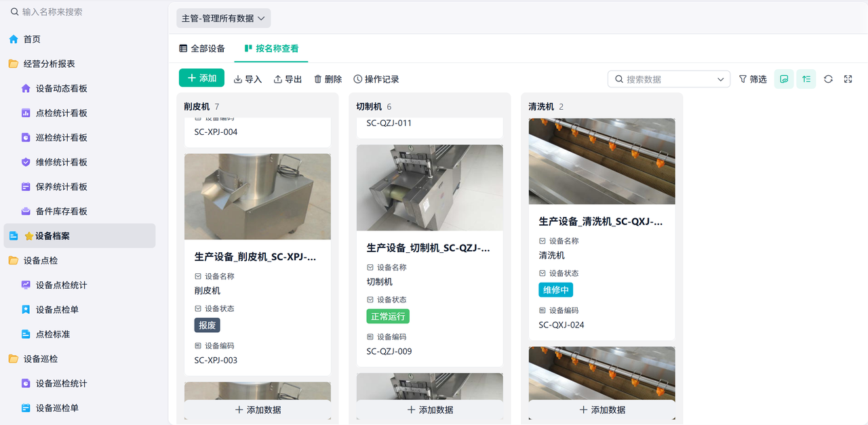Open the 清洗机 SC-QXJ-024 machine photo
This screenshot has height=425, width=868.
point(602,161)
